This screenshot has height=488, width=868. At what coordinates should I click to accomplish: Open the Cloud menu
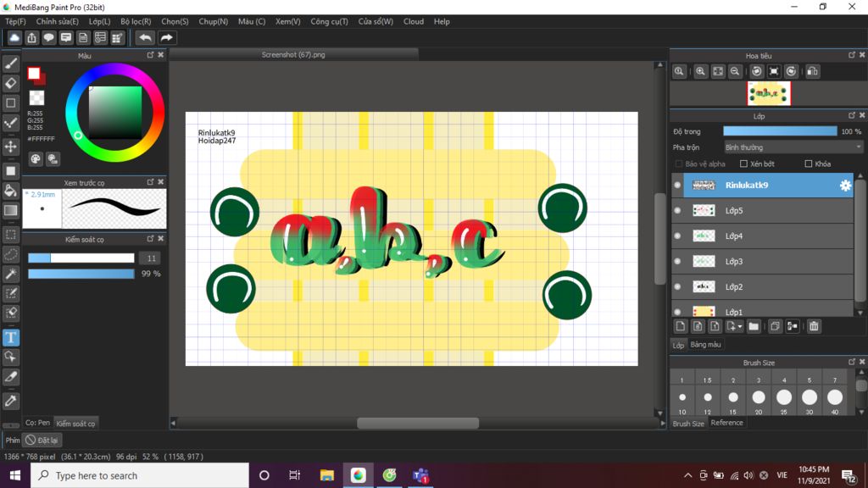pos(414,21)
